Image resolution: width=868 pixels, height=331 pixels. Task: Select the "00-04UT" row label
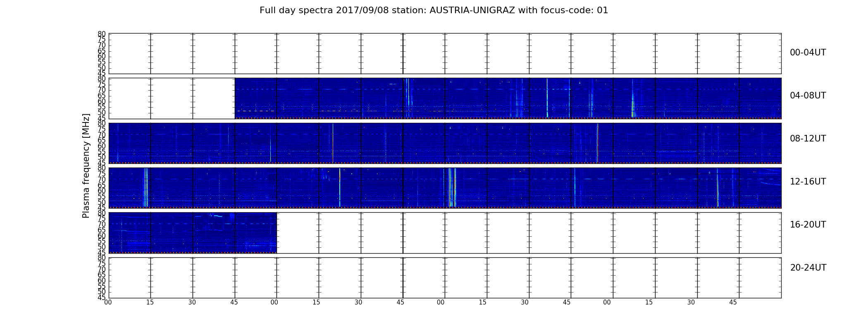[808, 53]
